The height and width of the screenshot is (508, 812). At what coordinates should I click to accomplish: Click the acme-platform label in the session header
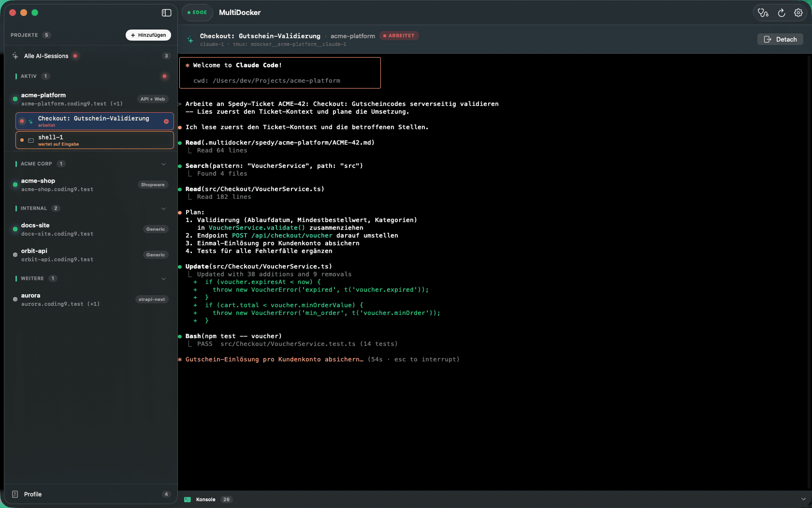click(353, 36)
